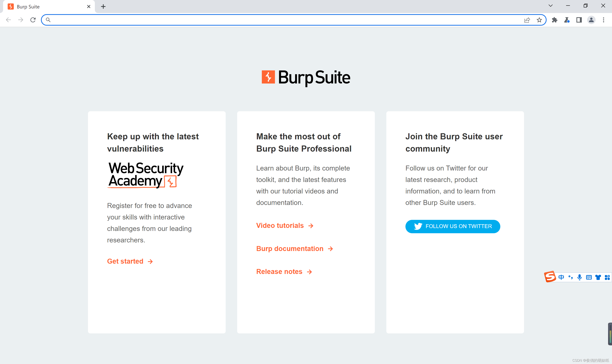The width and height of the screenshot is (612, 364).
Task: Select the Burp Suite browser tab
Action: pos(49,7)
